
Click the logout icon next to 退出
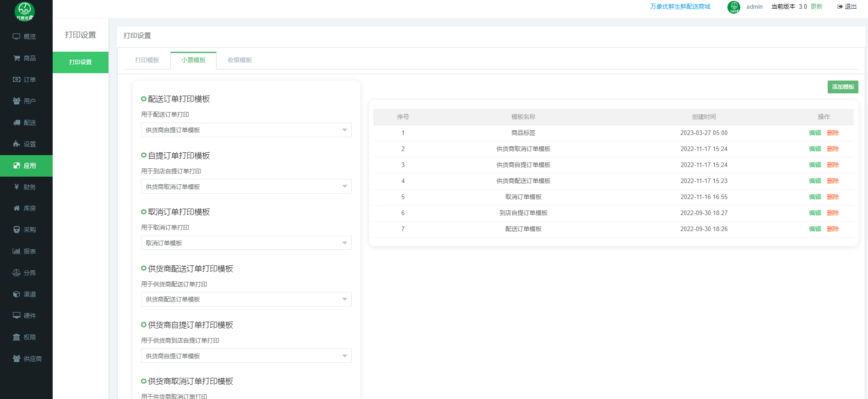tap(840, 7)
